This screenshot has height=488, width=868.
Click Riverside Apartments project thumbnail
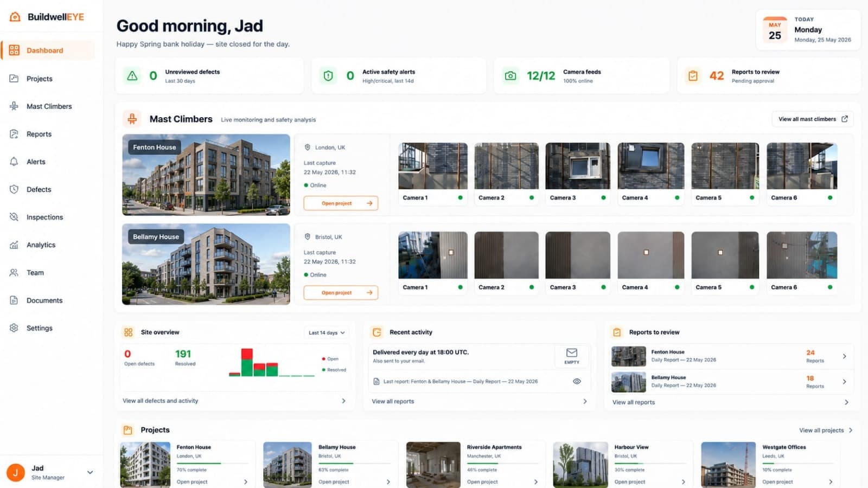pos(433,465)
